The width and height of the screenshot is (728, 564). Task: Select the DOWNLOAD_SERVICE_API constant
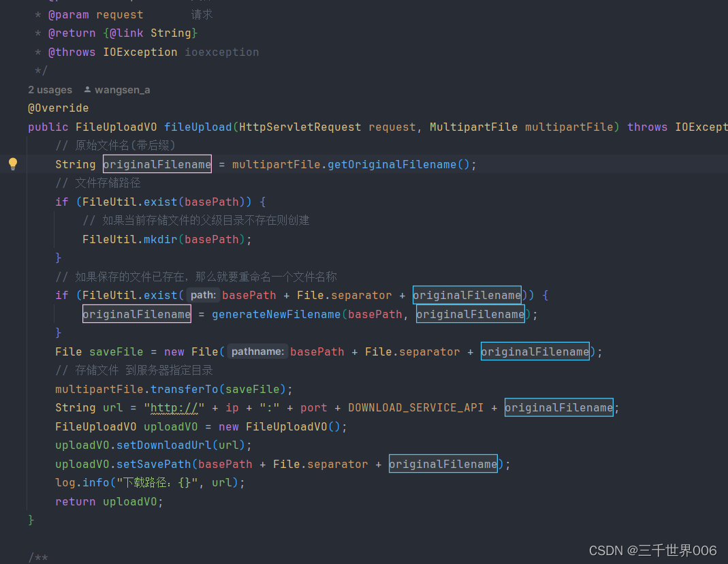416,407
